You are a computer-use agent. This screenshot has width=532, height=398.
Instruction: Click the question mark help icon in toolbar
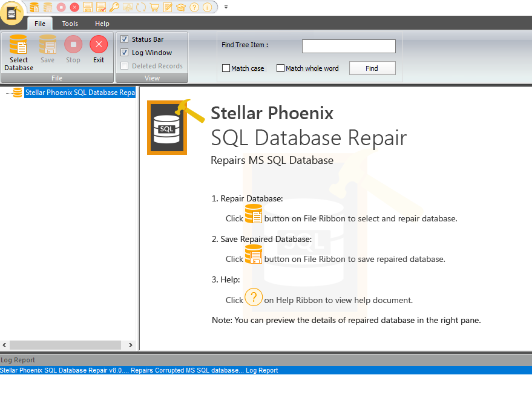(x=194, y=7)
